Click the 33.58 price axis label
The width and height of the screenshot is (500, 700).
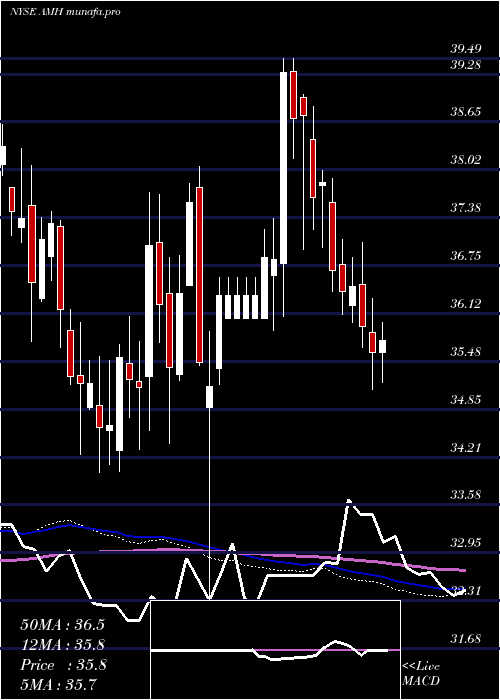[466, 495]
